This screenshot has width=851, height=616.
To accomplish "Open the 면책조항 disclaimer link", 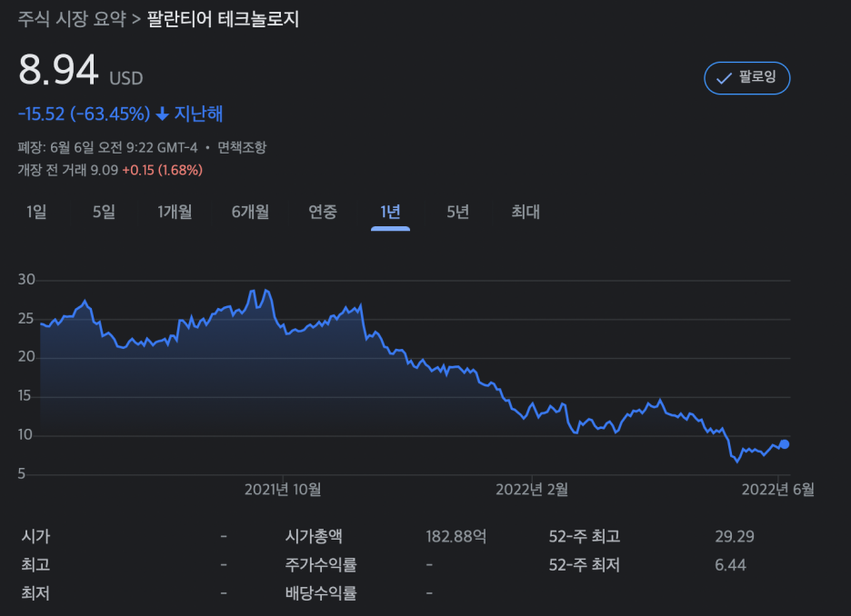I will [242, 147].
